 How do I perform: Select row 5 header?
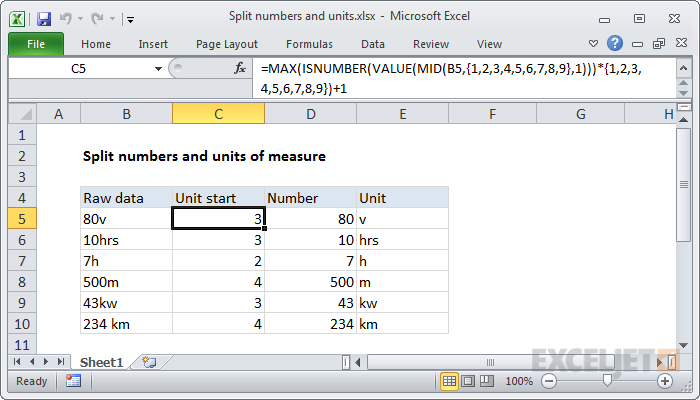pos(22,219)
